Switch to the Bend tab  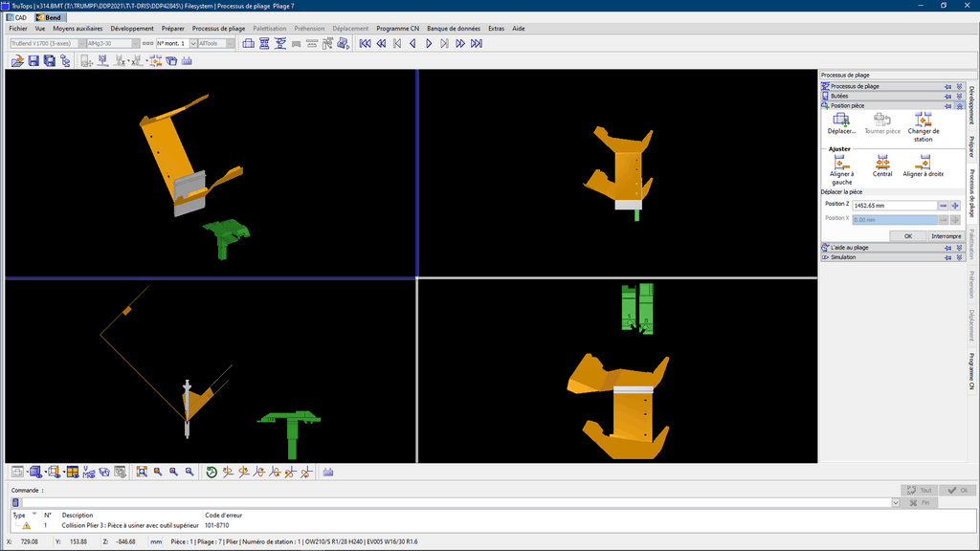(49, 17)
